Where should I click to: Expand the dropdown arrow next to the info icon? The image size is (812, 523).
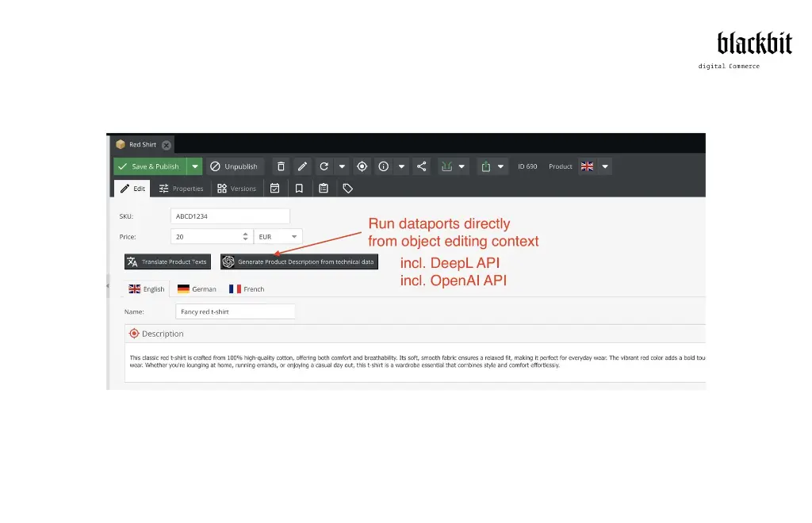point(401,166)
